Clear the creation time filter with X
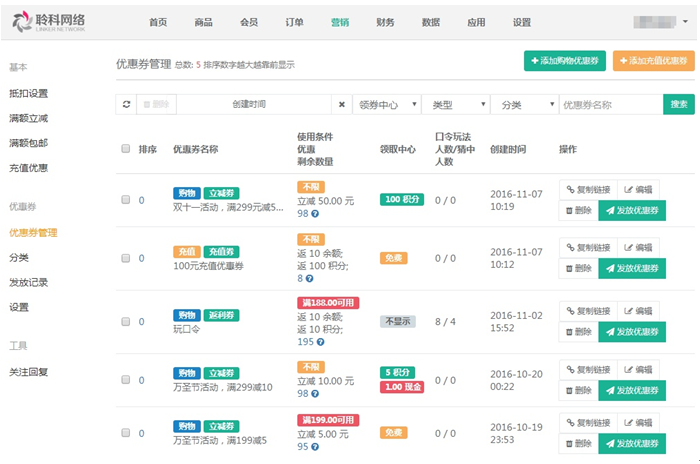 tap(342, 104)
